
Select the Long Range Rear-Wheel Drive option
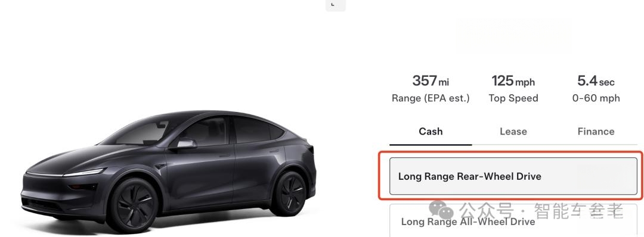(513, 176)
